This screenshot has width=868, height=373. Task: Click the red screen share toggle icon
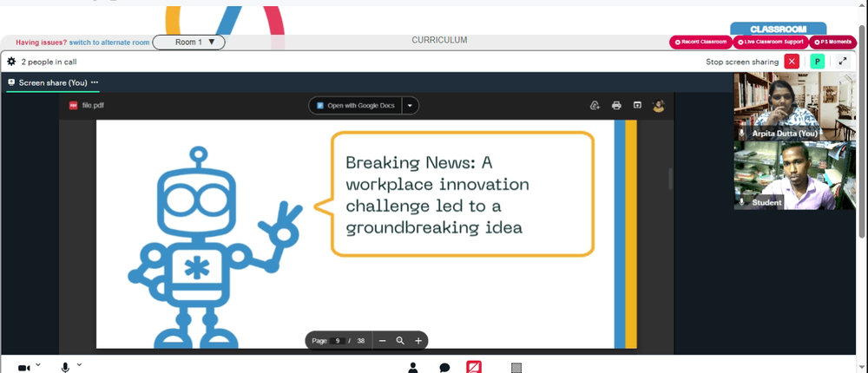pos(474,368)
